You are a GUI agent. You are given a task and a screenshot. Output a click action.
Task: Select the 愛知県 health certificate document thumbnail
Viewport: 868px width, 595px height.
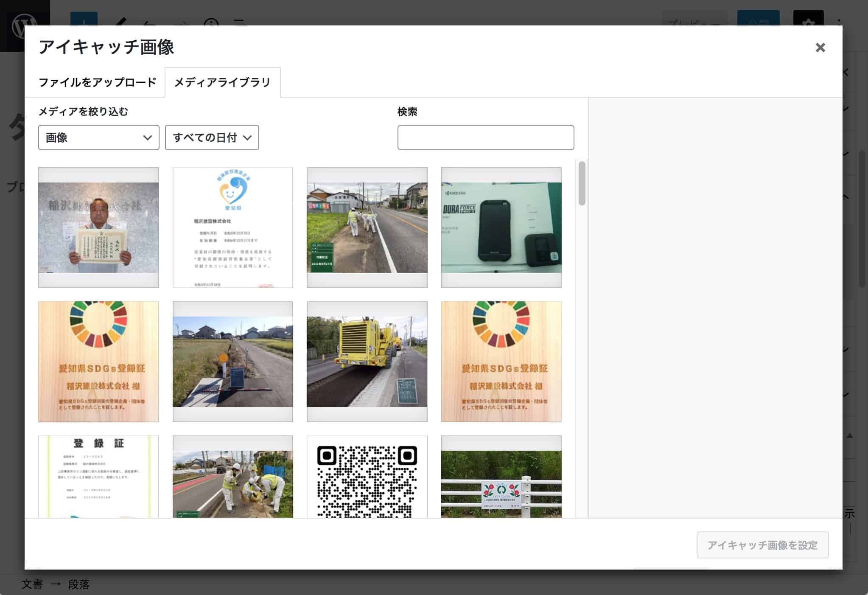(233, 227)
